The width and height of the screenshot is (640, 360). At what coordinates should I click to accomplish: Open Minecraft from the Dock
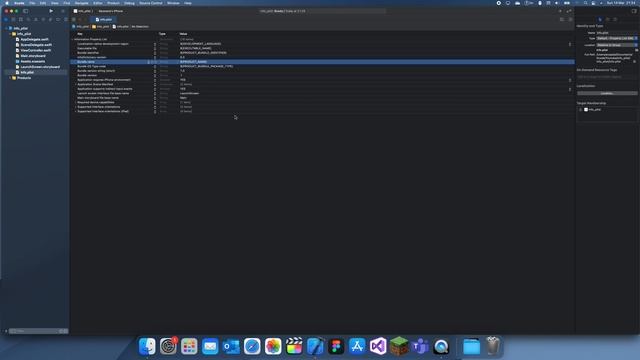pyautogui.click(x=399, y=346)
